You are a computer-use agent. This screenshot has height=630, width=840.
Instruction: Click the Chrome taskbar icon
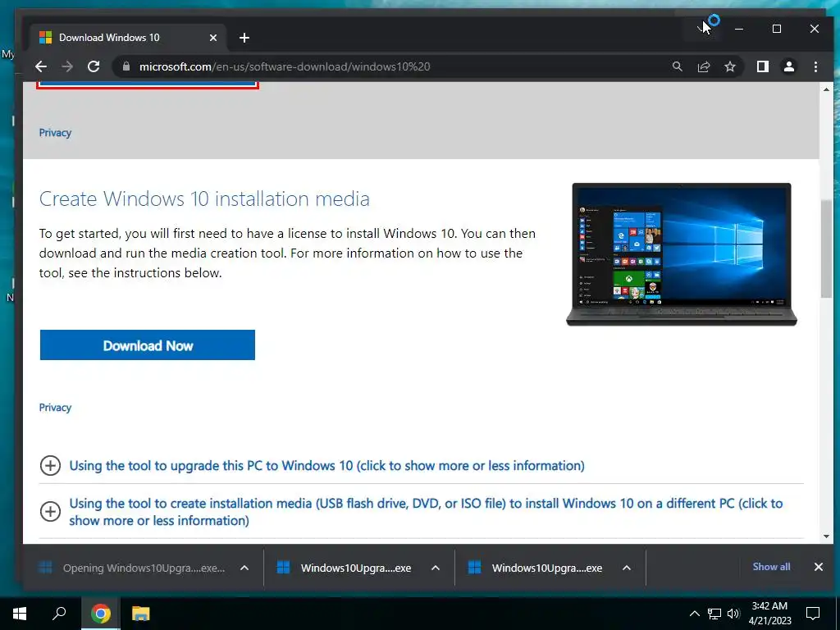[101, 614]
